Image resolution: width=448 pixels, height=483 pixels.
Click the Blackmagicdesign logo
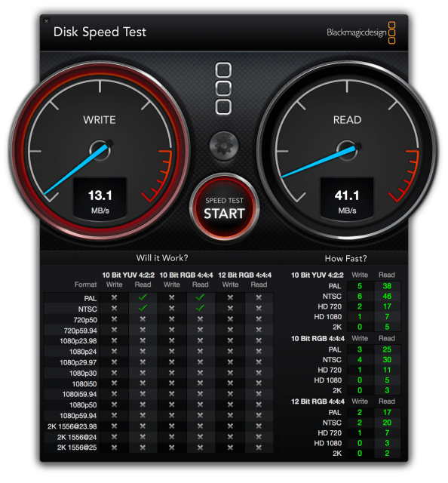click(x=361, y=32)
